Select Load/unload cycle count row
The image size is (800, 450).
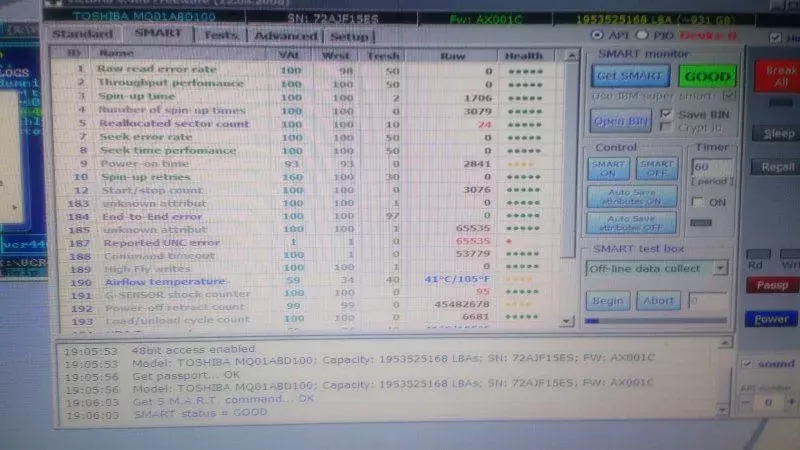(x=306, y=318)
